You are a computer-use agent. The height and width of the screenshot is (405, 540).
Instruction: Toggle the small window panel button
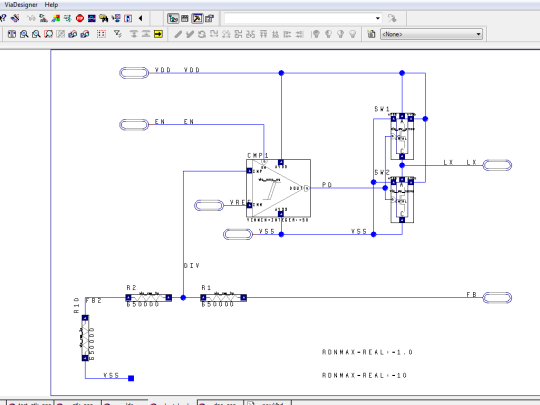(x=185, y=18)
